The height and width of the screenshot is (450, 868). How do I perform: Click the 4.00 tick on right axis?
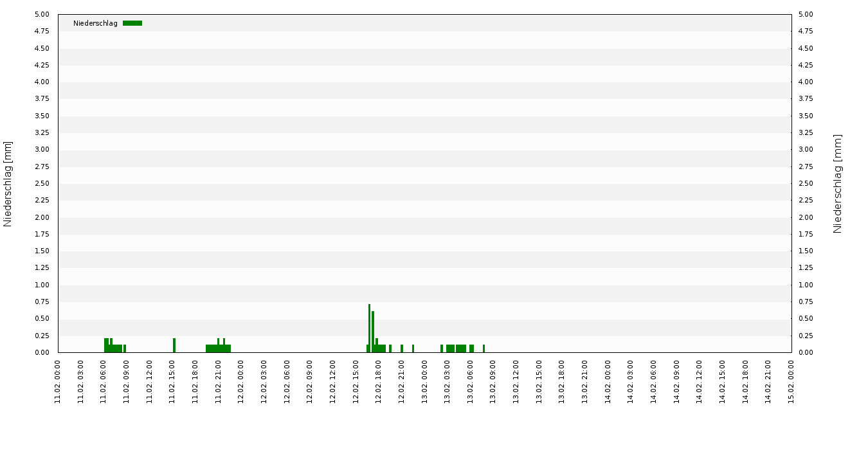(806, 82)
